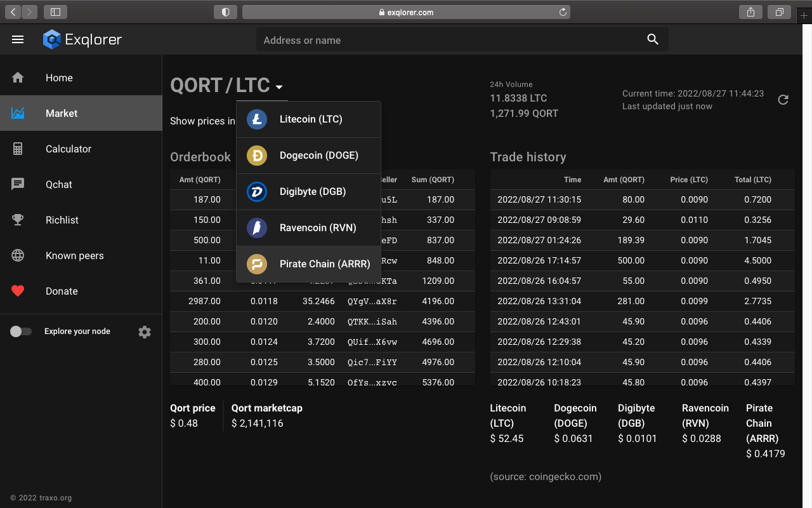Click the Qort price value $ 0.48
This screenshot has width=812, height=508.
184,423
